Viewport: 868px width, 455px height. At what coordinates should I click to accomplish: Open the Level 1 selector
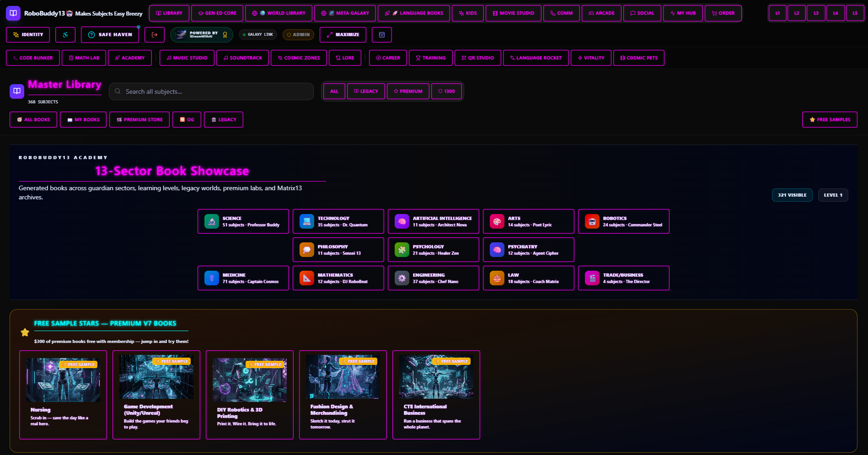(x=833, y=195)
